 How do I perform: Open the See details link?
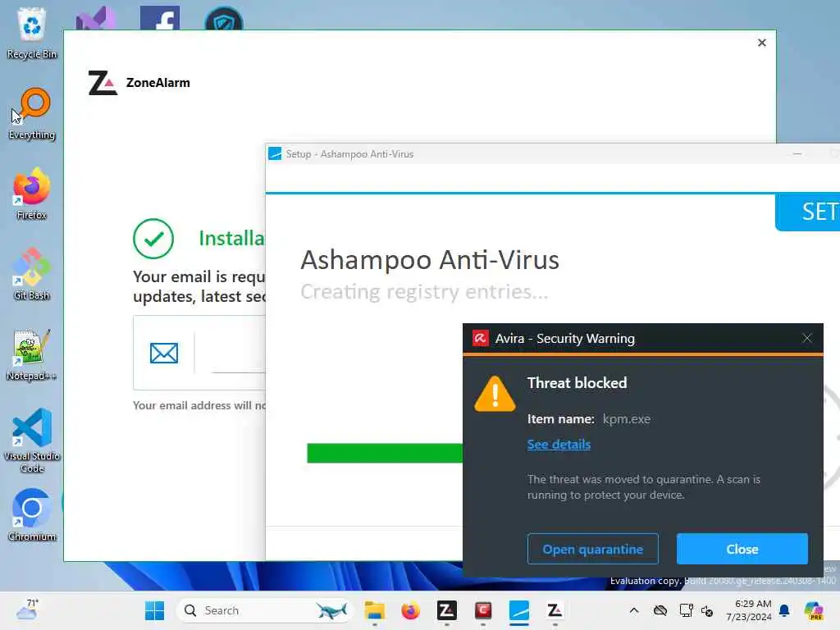point(559,444)
